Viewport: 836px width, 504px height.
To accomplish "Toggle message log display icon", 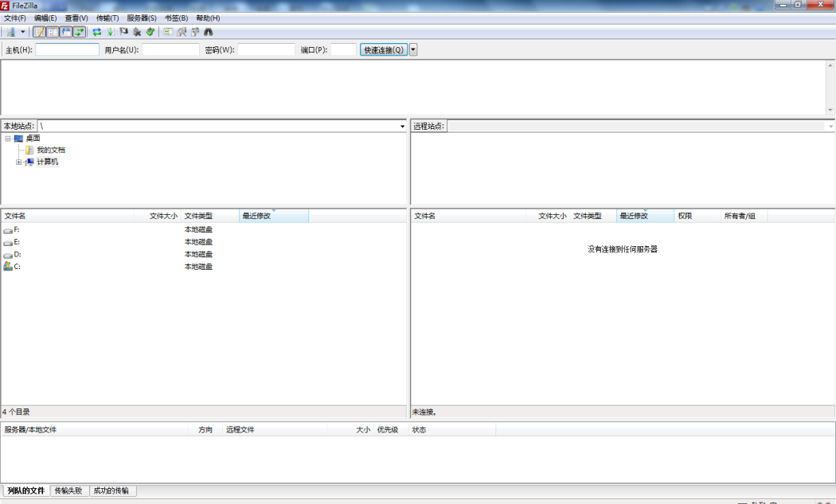I will 40,32.
